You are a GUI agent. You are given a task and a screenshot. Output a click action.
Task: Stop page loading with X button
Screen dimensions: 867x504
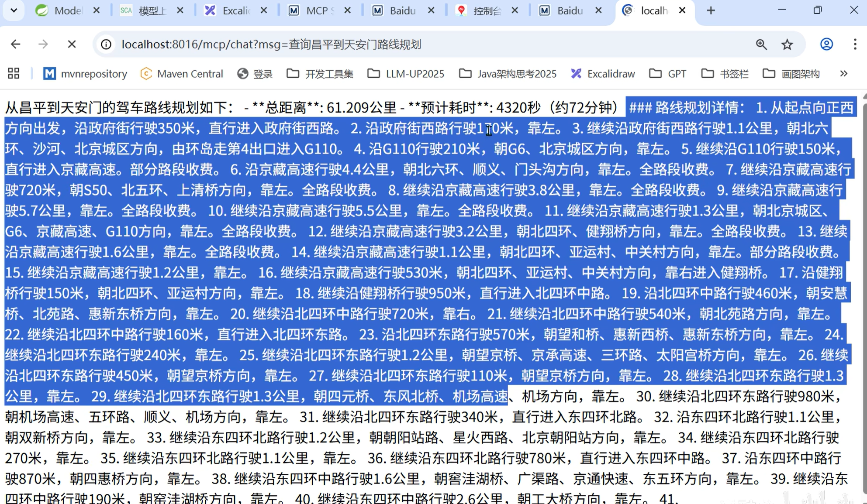click(x=72, y=44)
